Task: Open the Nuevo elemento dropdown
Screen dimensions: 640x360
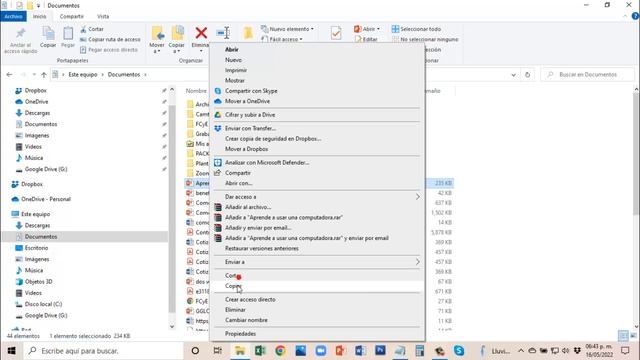Action: pyautogui.click(x=288, y=29)
